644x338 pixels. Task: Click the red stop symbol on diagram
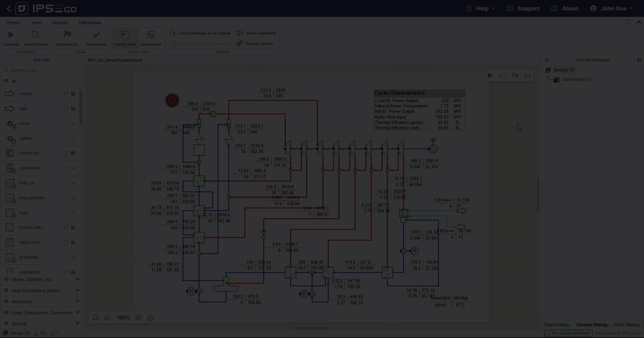[x=172, y=100]
